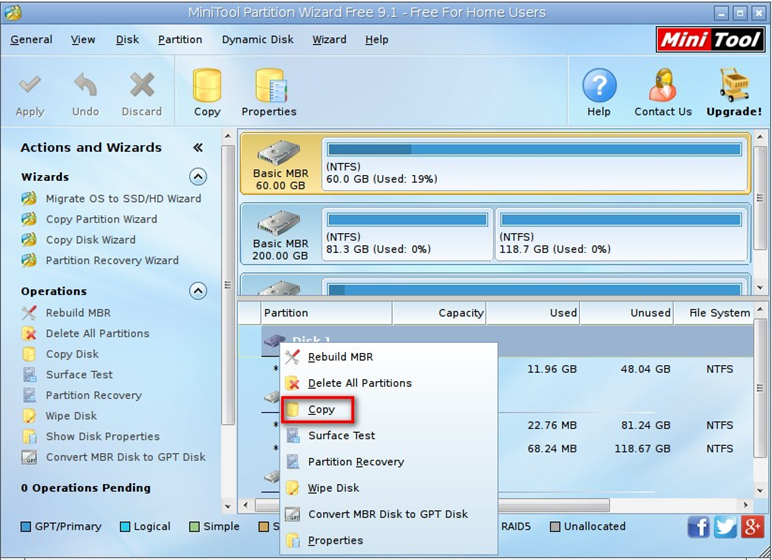Sort by the Unused column header

[x=627, y=313]
